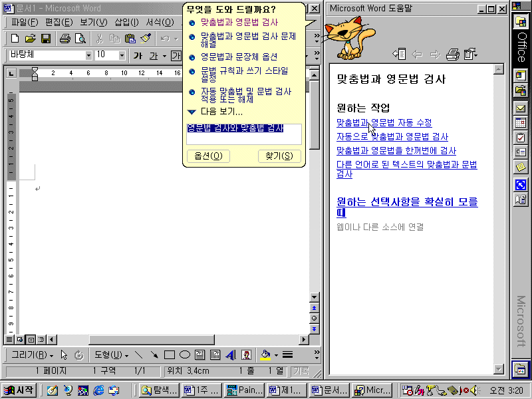The width and height of the screenshot is (532, 399).
Task: Toggle the 기록 recording indicator in status bar
Action: pos(301,371)
